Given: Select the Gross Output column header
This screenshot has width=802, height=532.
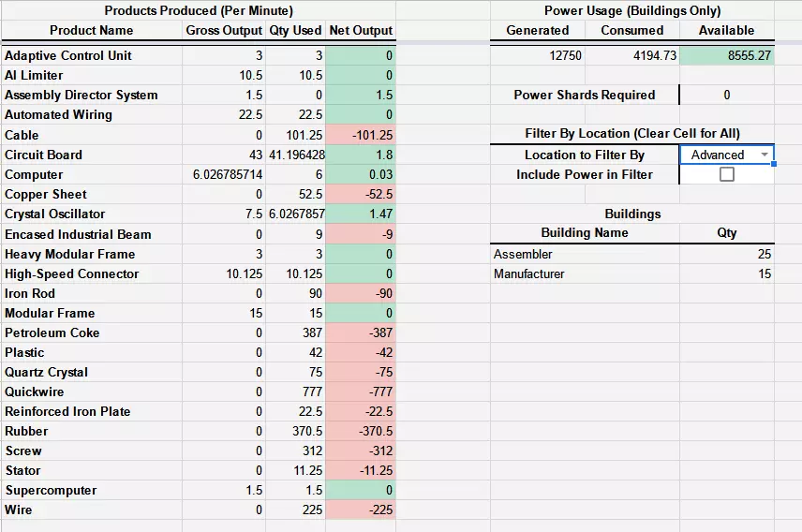Looking at the screenshot, I should tap(225, 30).
